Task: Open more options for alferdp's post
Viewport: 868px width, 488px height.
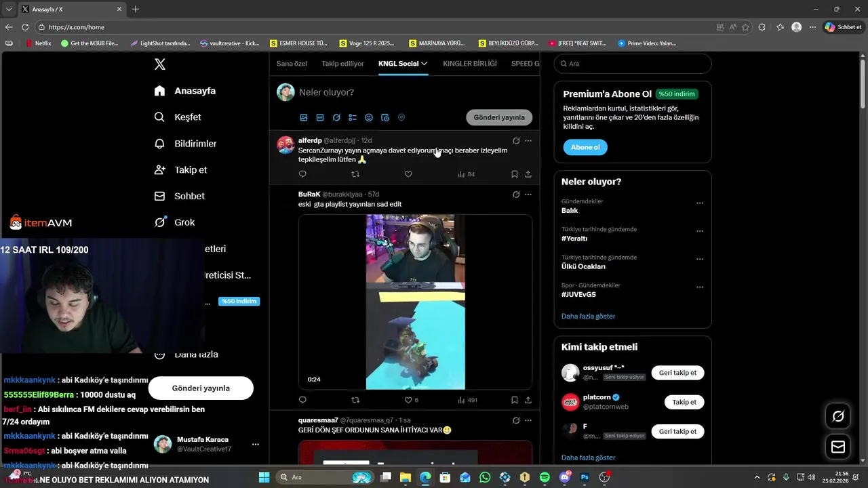Action: (x=528, y=140)
